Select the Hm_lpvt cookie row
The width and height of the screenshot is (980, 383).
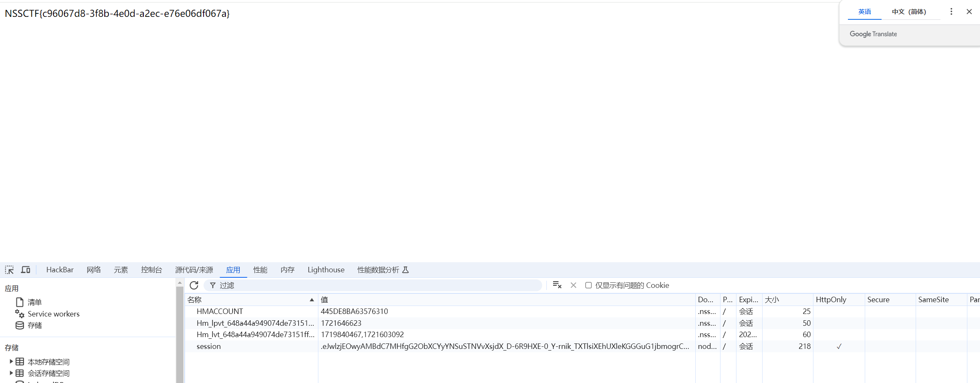point(583,323)
